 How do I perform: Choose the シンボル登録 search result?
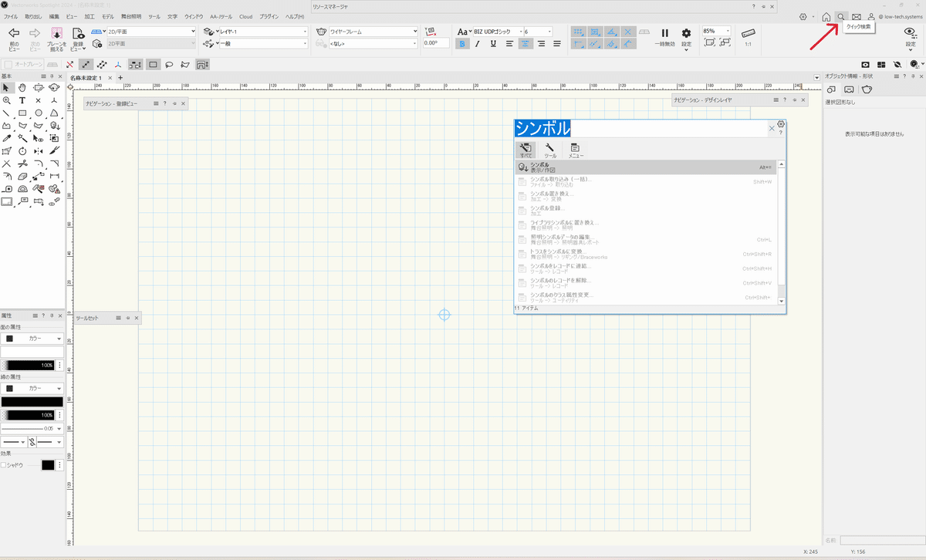[647, 211]
